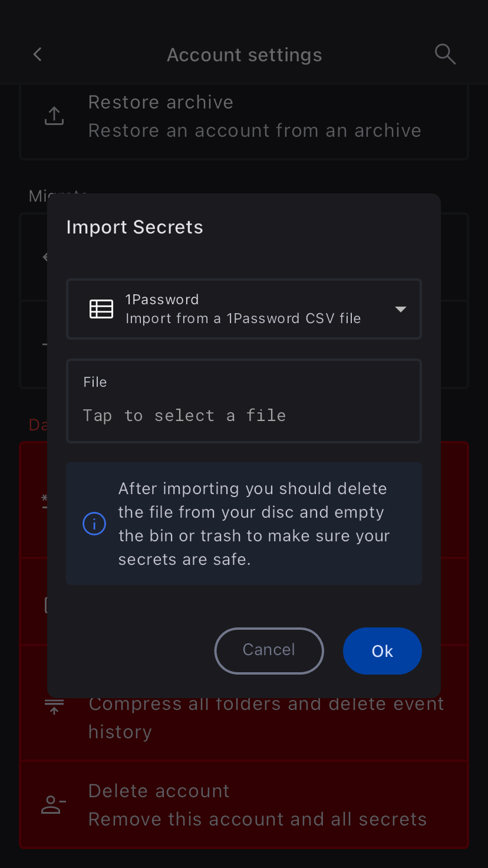The width and height of the screenshot is (488, 868).
Task: Select Remove this account and all secrets
Action: (257, 819)
